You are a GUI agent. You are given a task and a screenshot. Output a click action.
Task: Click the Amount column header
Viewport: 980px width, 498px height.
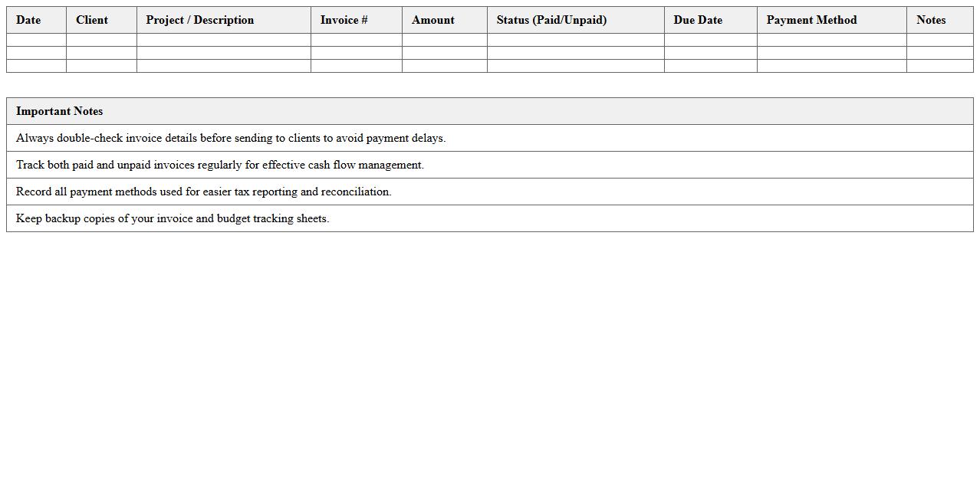point(432,20)
